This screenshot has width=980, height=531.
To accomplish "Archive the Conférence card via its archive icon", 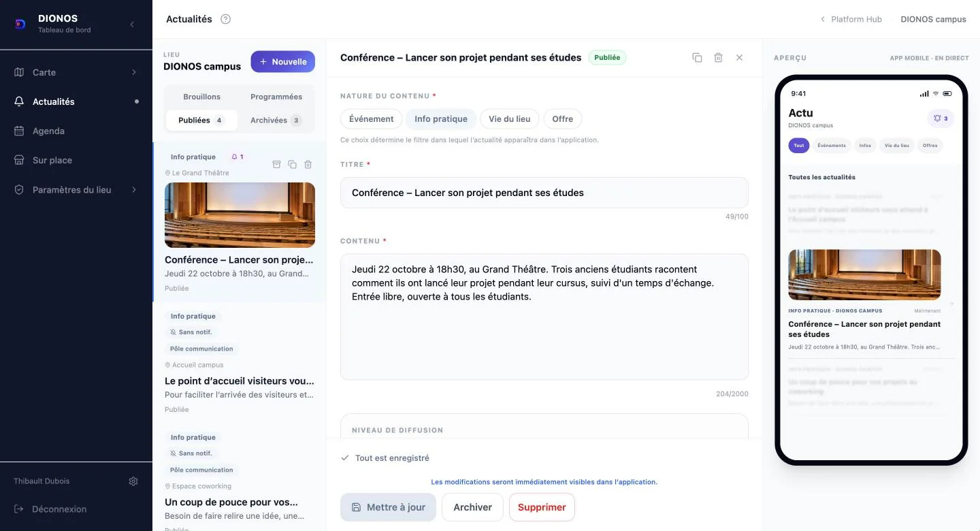I will pyautogui.click(x=276, y=164).
